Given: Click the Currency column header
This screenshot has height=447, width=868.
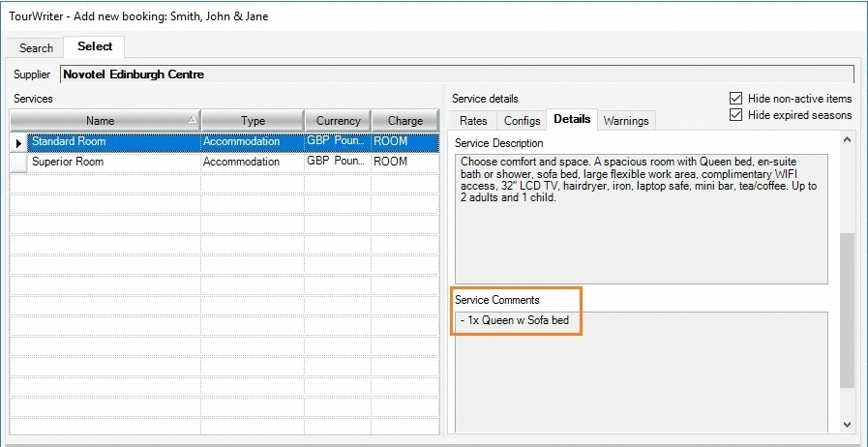Looking at the screenshot, I should [338, 121].
